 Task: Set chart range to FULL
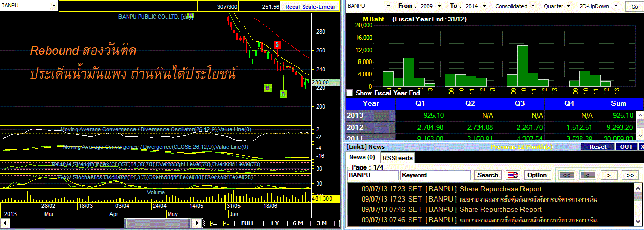pyautogui.click(x=248, y=223)
